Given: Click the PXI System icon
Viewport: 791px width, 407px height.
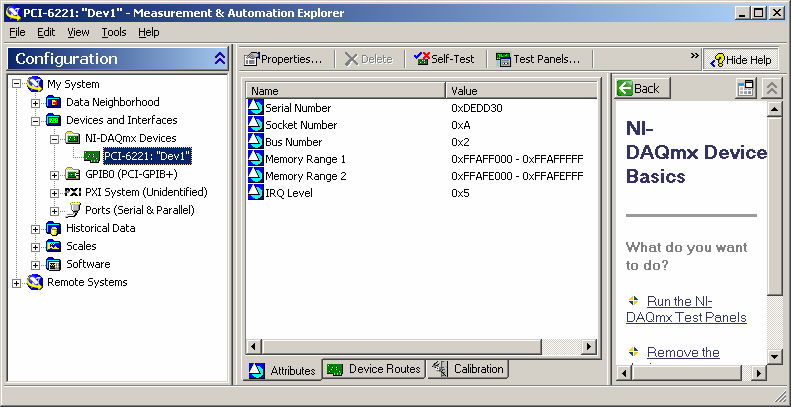Looking at the screenshot, I should click(x=73, y=192).
